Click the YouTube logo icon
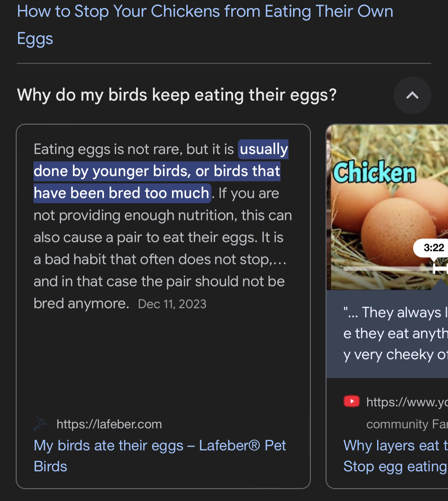448x501 pixels. 351,401
